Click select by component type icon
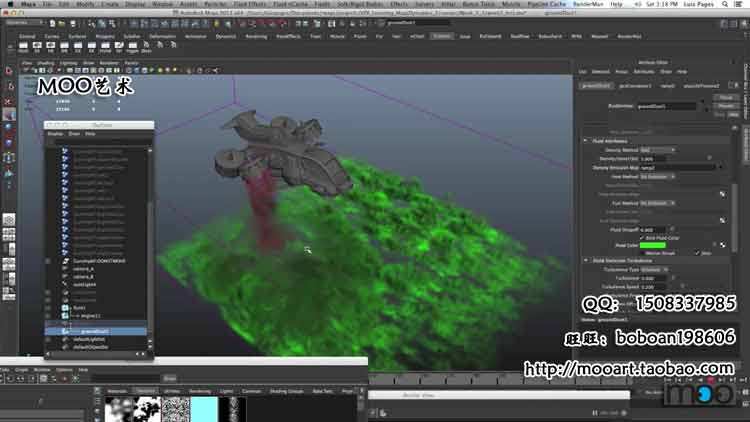Viewport: 750px width, 422px height. [x=112, y=23]
